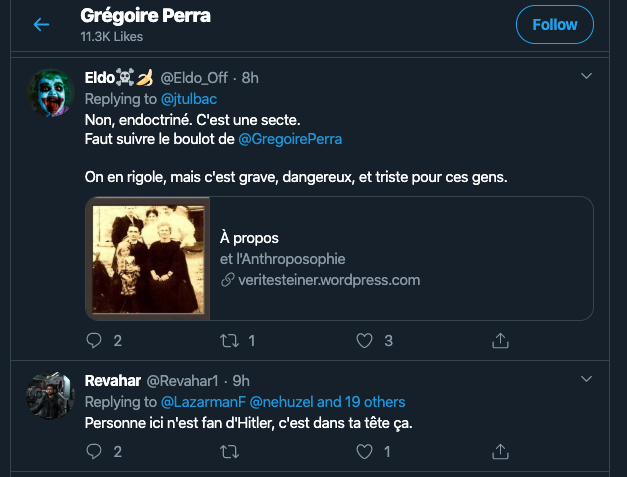Like Revahar's tweet with heart icon
627x477 pixels.
[364, 452]
